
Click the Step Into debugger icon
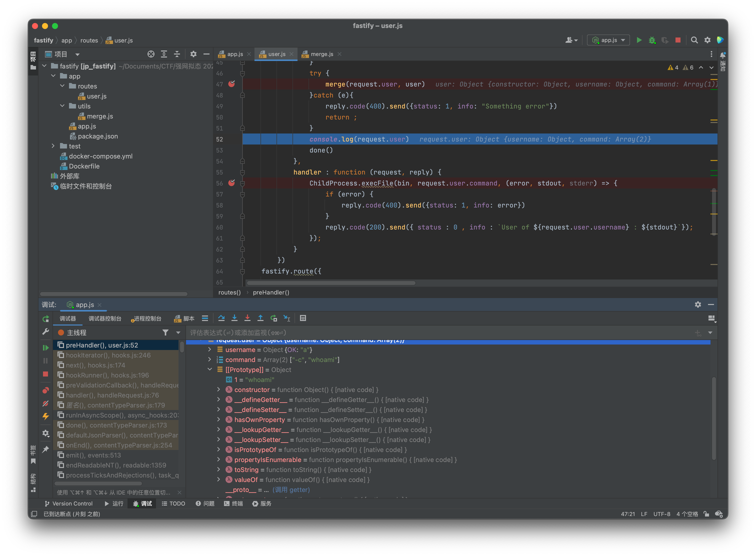[x=234, y=318]
